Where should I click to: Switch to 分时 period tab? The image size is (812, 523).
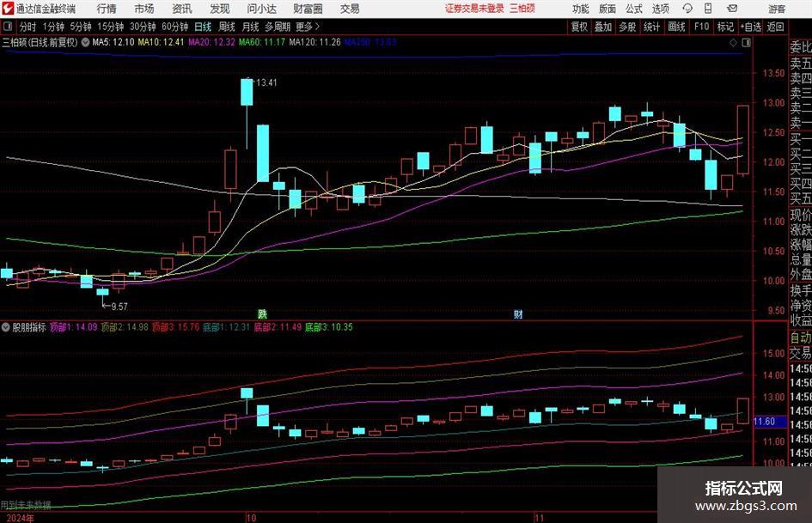27,27
